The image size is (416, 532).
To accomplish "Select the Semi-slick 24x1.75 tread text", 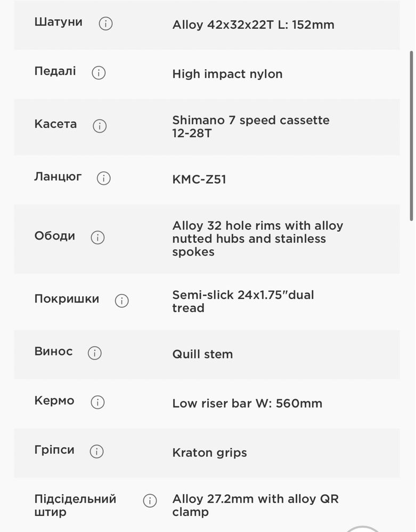I will coord(243,301).
